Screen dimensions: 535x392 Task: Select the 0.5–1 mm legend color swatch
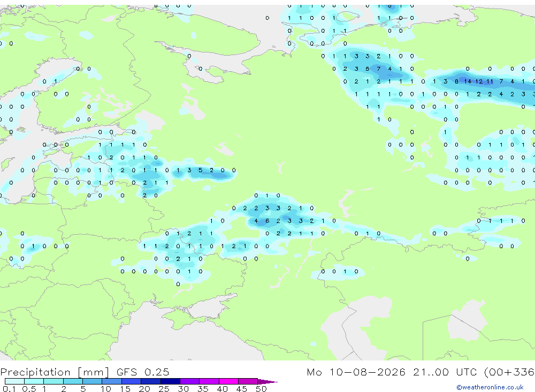coord(34,381)
